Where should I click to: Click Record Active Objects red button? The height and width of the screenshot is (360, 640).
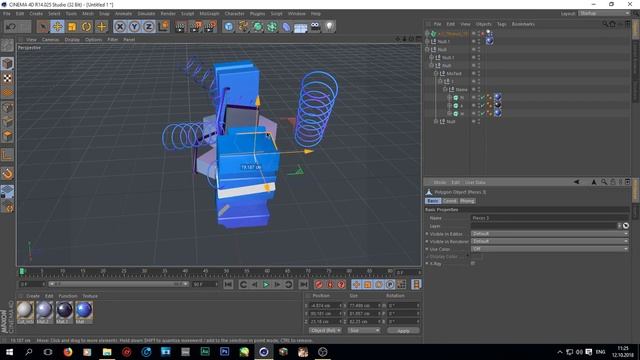pos(319,284)
